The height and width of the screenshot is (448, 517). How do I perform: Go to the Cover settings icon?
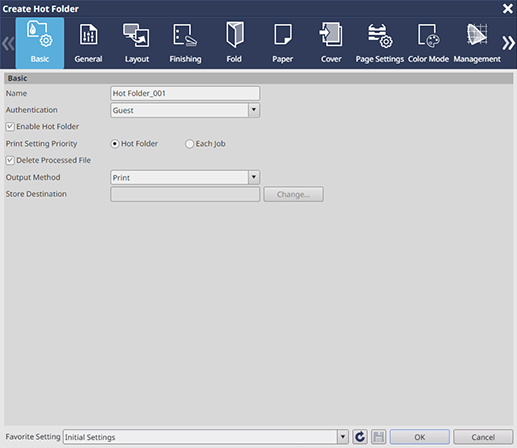[331, 34]
